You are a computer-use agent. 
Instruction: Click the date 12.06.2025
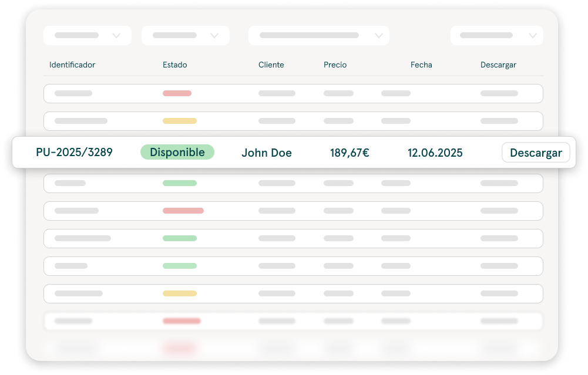click(435, 153)
